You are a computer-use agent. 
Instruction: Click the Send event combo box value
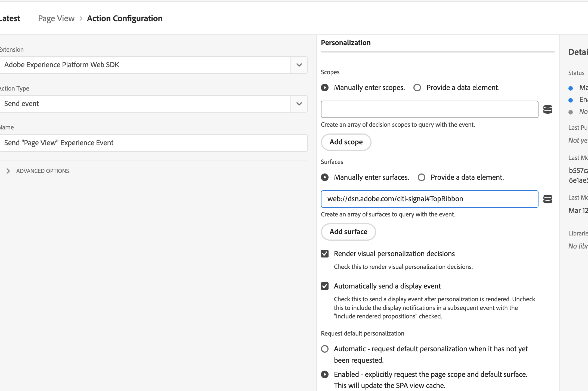pos(21,104)
